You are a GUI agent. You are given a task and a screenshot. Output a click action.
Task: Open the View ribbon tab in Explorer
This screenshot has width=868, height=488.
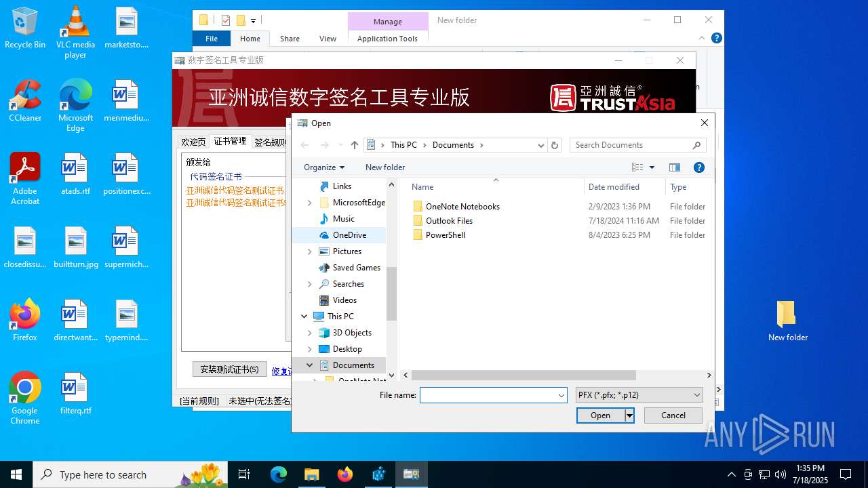pyautogui.click(x=328, y=39)
